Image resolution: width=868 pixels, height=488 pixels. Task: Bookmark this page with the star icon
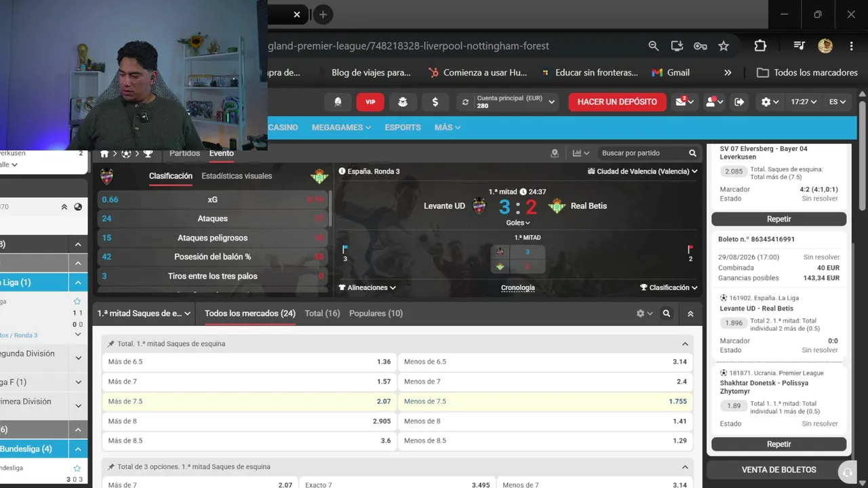(724, 46)
